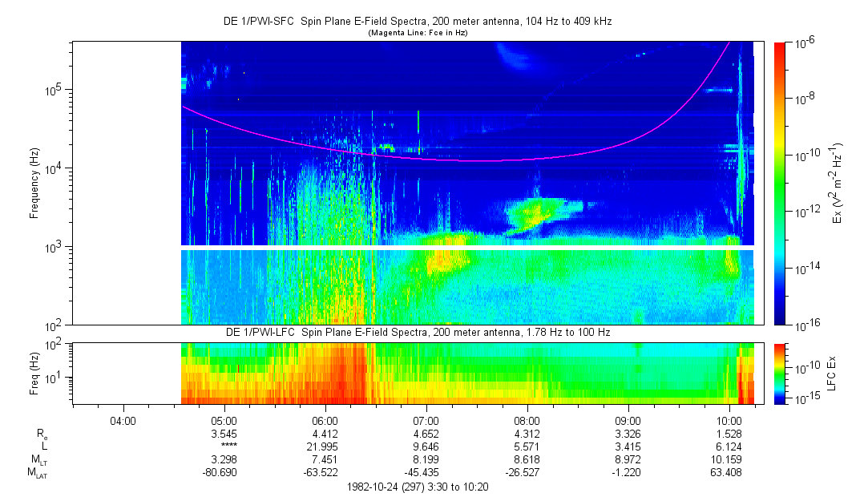Click the magenta Fce line on the spectrogram

click(x=481, y=160)
